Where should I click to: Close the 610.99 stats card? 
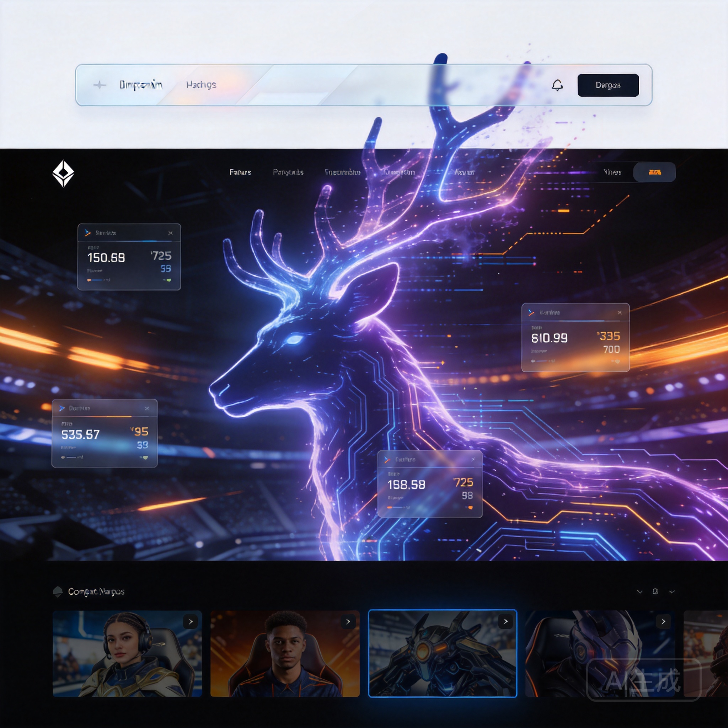[x=620, y=313]
